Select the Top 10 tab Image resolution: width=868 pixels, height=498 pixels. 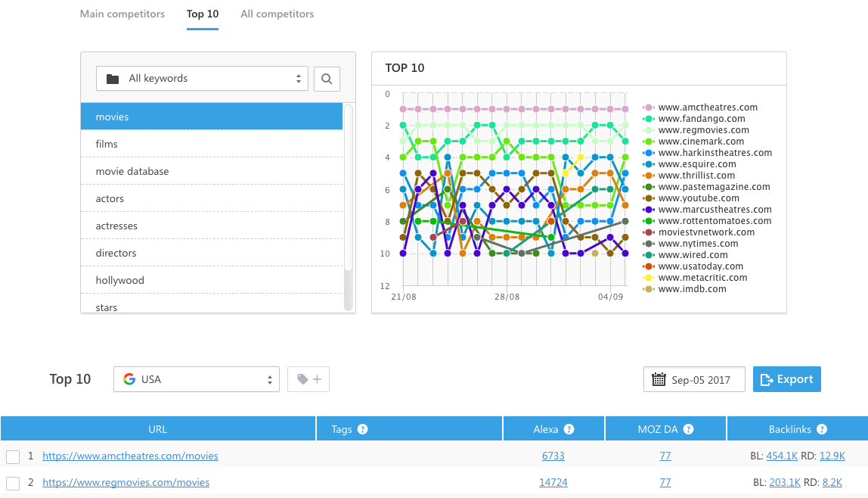coord(203,14)
